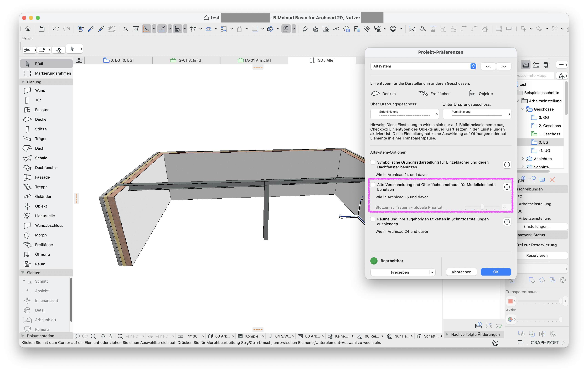The image size is (588, 373).
Task: Select the Träger tool
Action: pos(46,139)
